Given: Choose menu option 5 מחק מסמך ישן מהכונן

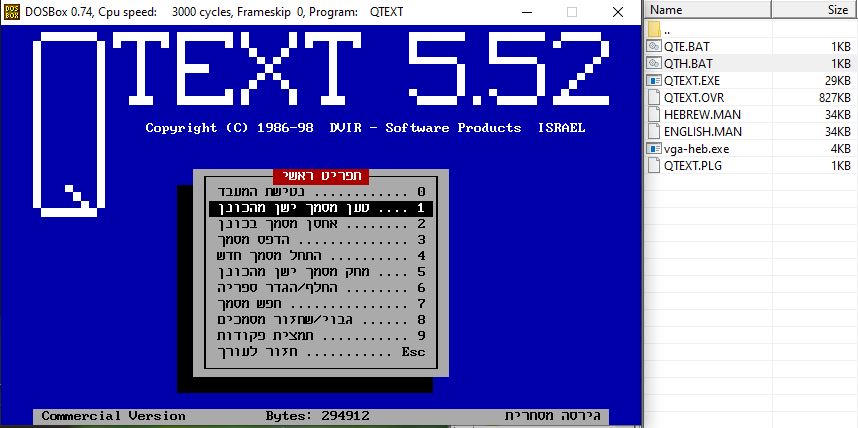Looking at the screenshot, I should coord(321,272).
